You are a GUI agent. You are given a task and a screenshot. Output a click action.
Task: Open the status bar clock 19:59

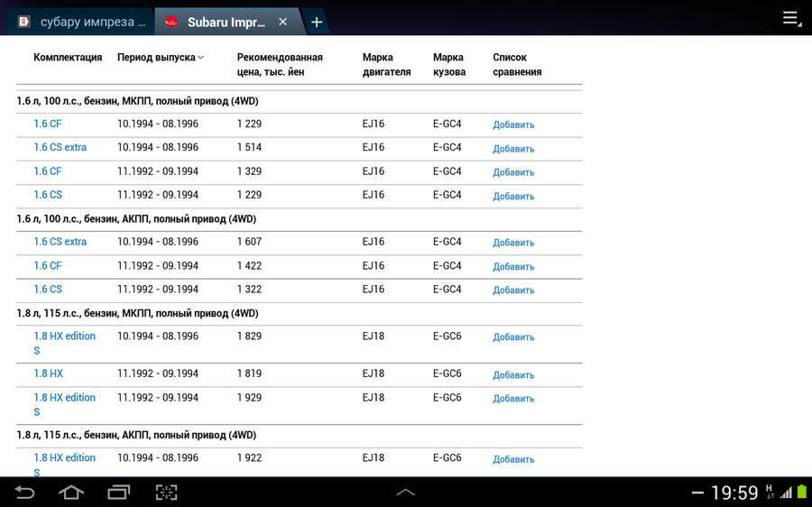734,493
